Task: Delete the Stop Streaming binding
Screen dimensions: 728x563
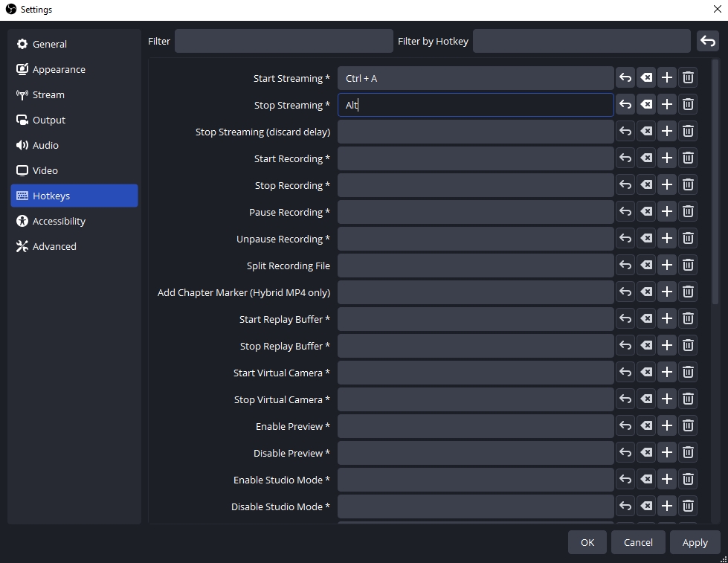Action: 688,105
